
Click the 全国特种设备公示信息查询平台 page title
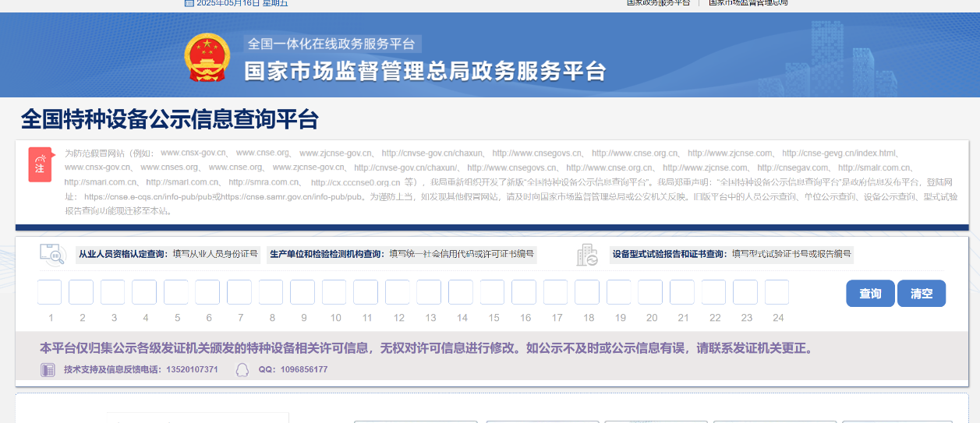170,119
